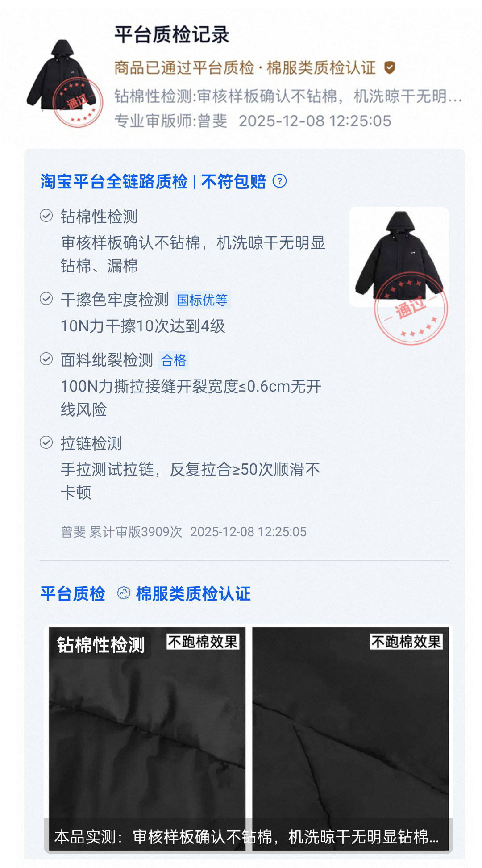
Task: Tap the checkmark icon beside 面料纰裂检测
Action: [46, 359]
